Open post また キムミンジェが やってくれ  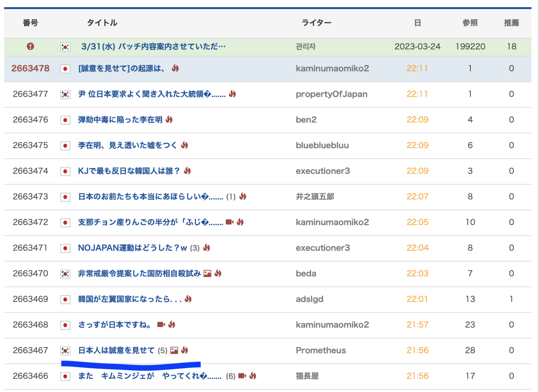pos(150,376)
